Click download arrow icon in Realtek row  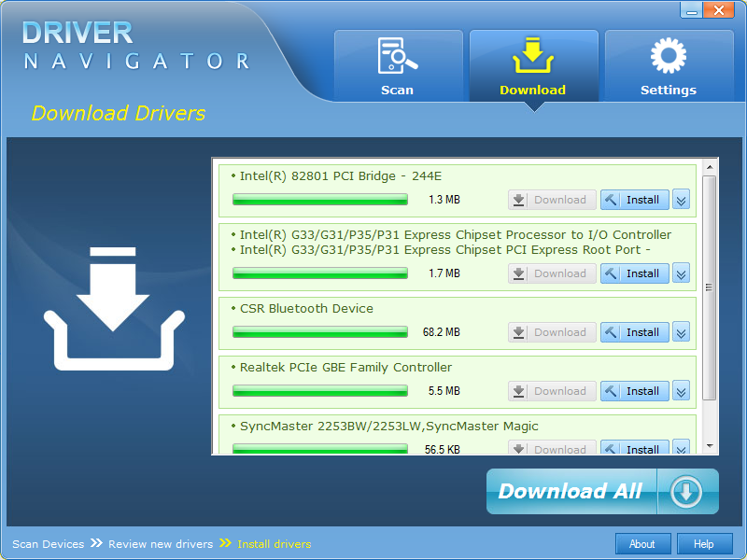[x=519, y=391]
